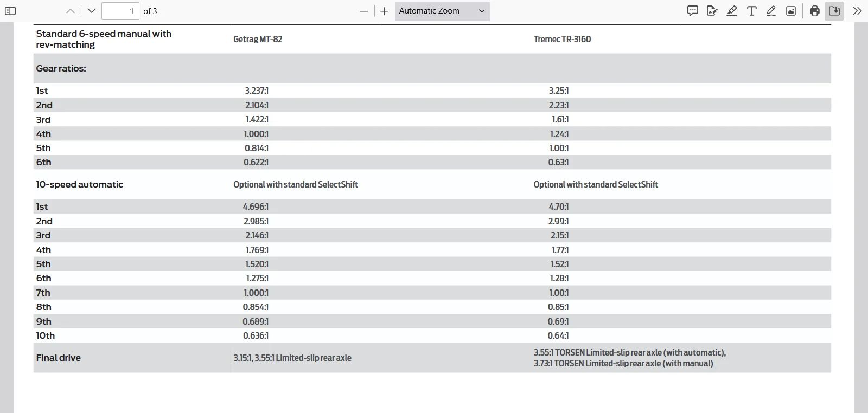Viewport: 868px width, 413px height.
Task: Select the add image tool
Action: coord(791,11)
